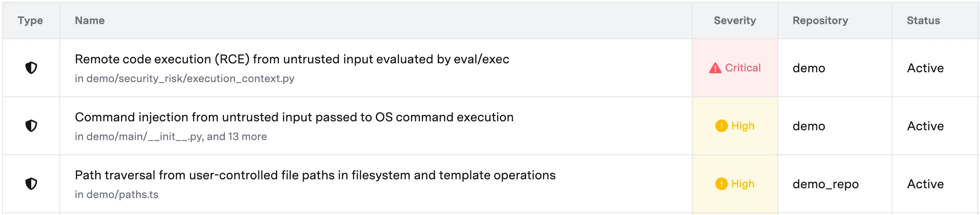Screen dimensions: 980x215
Task: Sort by the Type column header
Action: pos(30,21)
